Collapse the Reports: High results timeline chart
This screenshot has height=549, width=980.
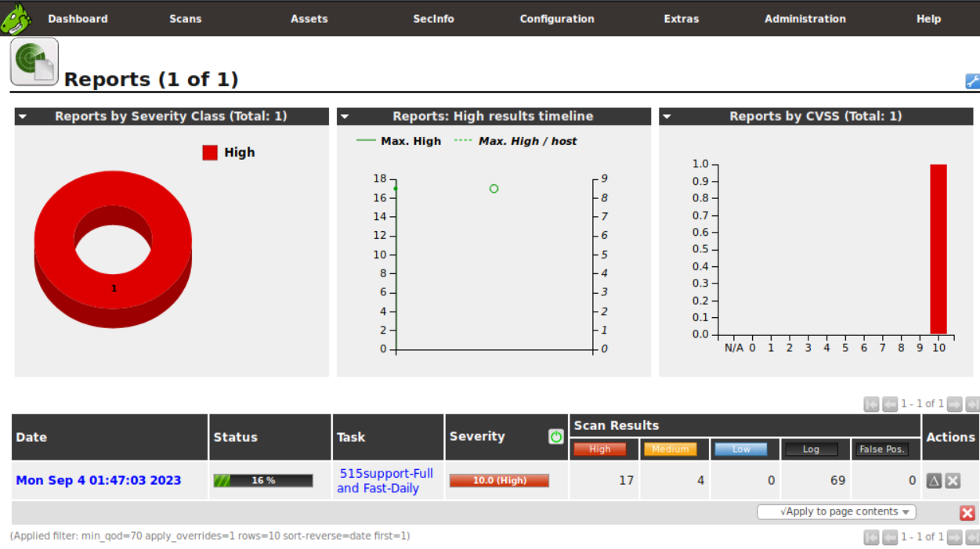point(345,116)
